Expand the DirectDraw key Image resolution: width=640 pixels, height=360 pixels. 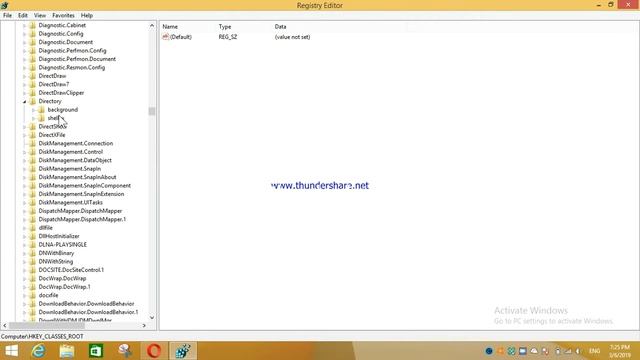coord(24,76)
